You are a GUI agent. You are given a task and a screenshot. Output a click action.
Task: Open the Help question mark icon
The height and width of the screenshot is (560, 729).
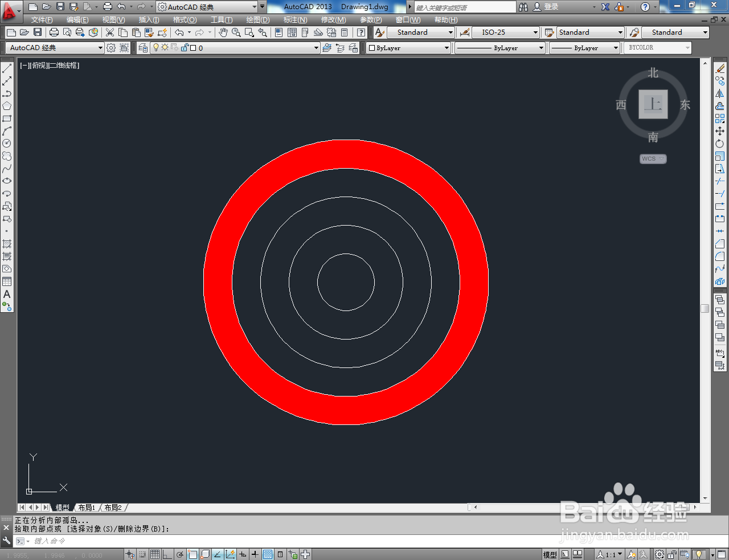(361, 32)
